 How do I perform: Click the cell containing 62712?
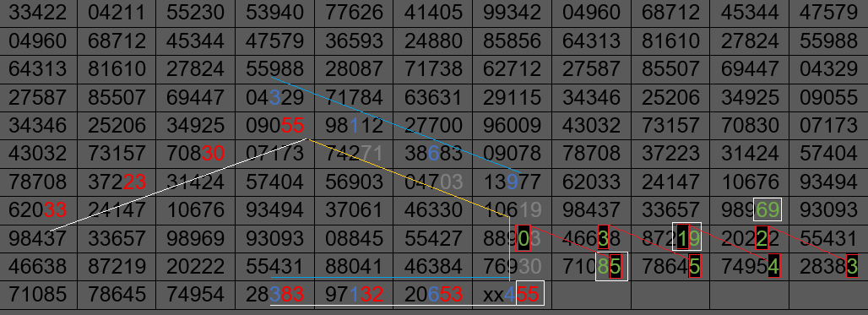coord(512,69)
